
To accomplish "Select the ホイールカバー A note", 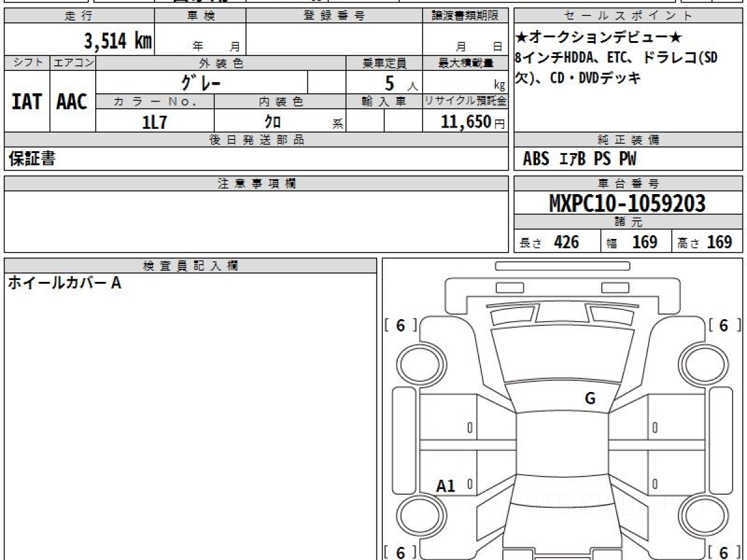I will [x=64, y=283].
